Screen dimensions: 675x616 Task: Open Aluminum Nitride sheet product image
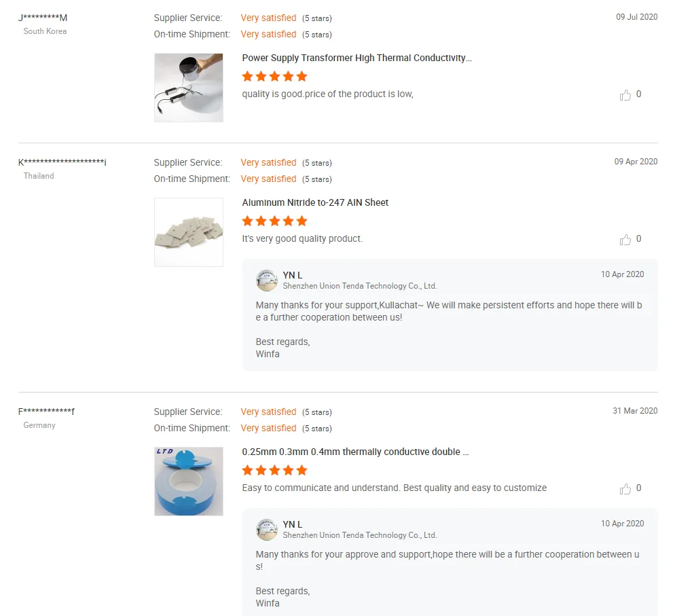coord(189,232)
